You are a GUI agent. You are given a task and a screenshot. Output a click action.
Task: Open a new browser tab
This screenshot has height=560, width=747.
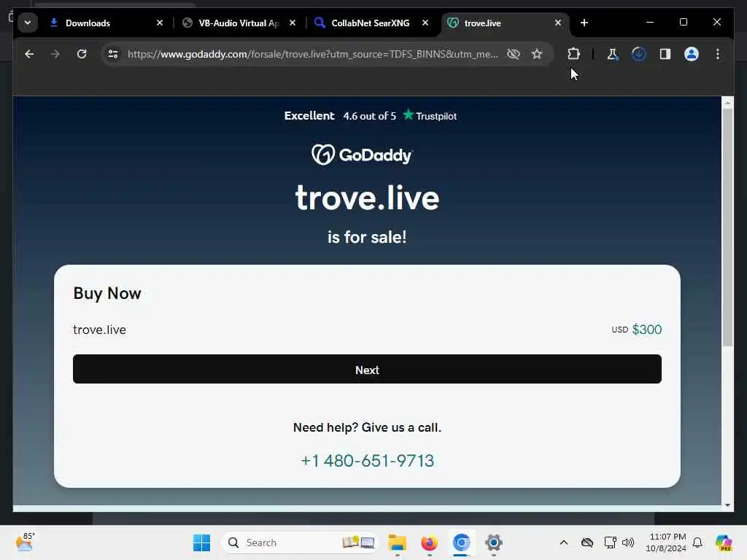pyautogui.click(x=584, y=23)
